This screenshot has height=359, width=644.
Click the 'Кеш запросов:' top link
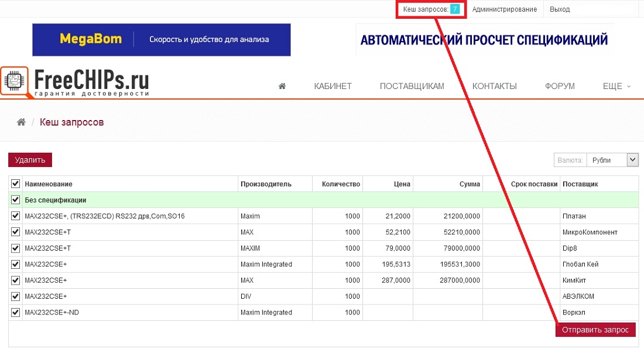[426, 9]
